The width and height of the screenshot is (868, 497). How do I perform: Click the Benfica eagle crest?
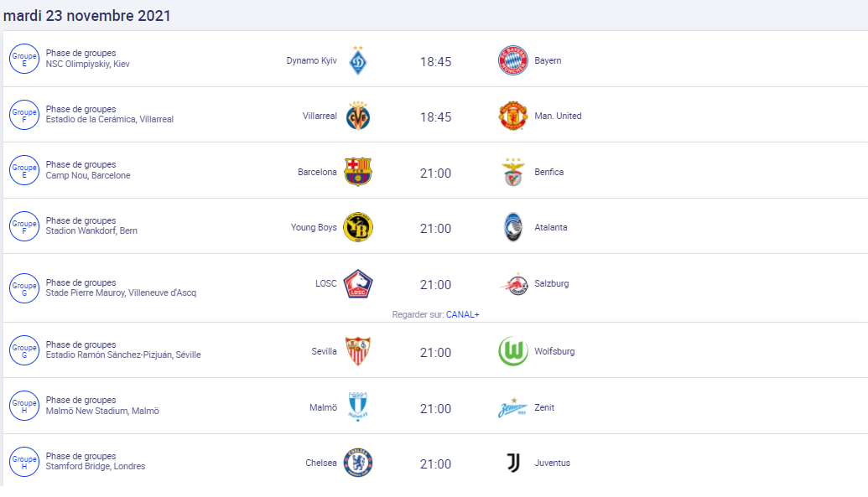click(513, 172)
